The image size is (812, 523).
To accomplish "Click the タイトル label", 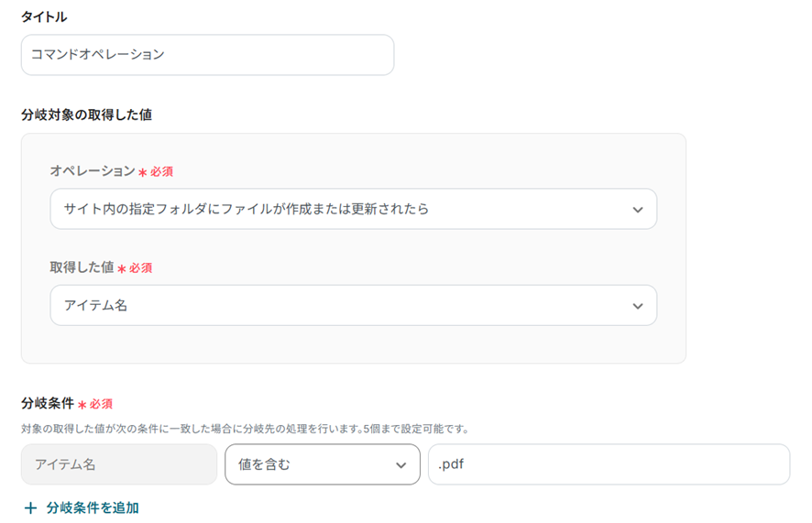I will coord(44,16).
